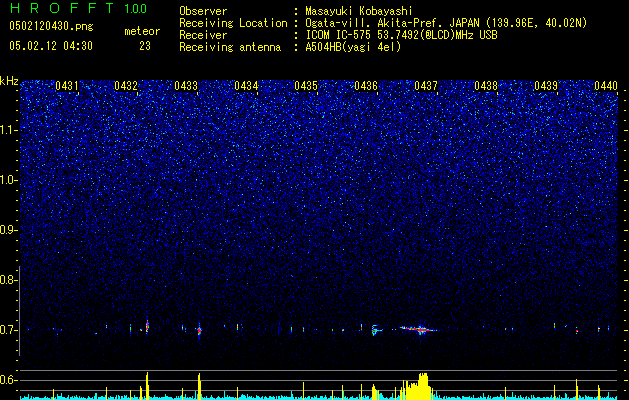Click the 0437 time marker
This screenshot has width=629, height=400.
pyautogui.click(x=426, y=85)
